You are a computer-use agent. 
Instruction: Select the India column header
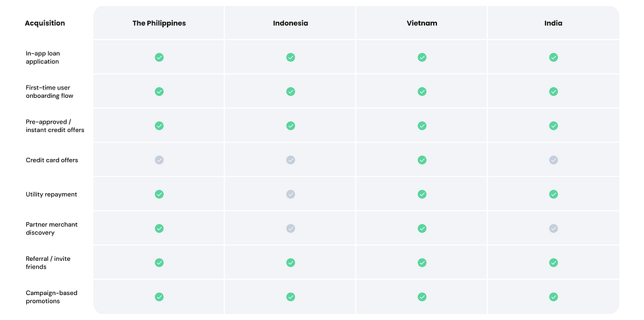point(553,23)
